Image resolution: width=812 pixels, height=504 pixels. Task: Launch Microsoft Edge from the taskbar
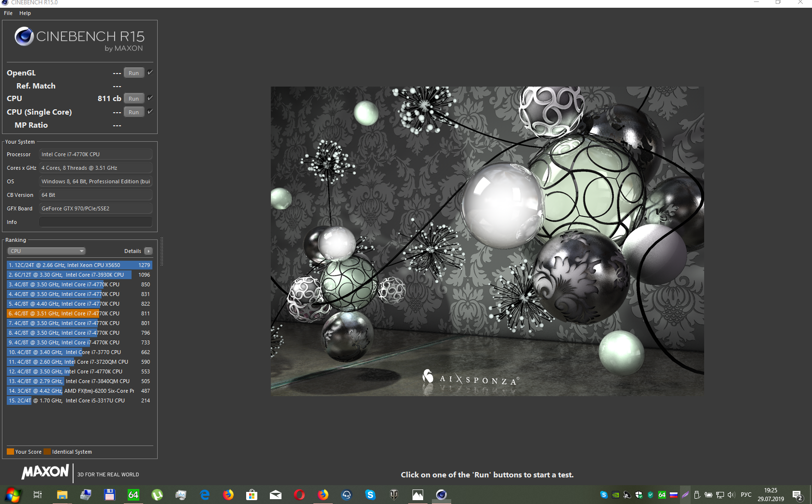tap(205, 495)
